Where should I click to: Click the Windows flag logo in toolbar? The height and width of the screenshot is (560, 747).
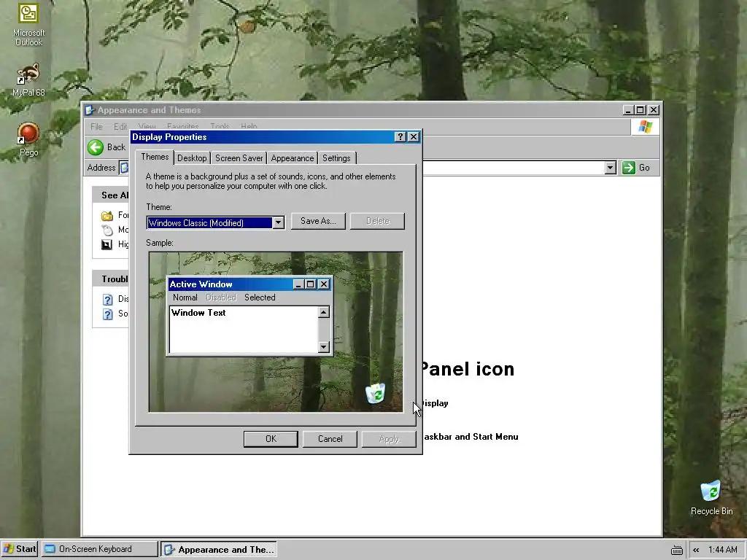(x=646, y=127)
